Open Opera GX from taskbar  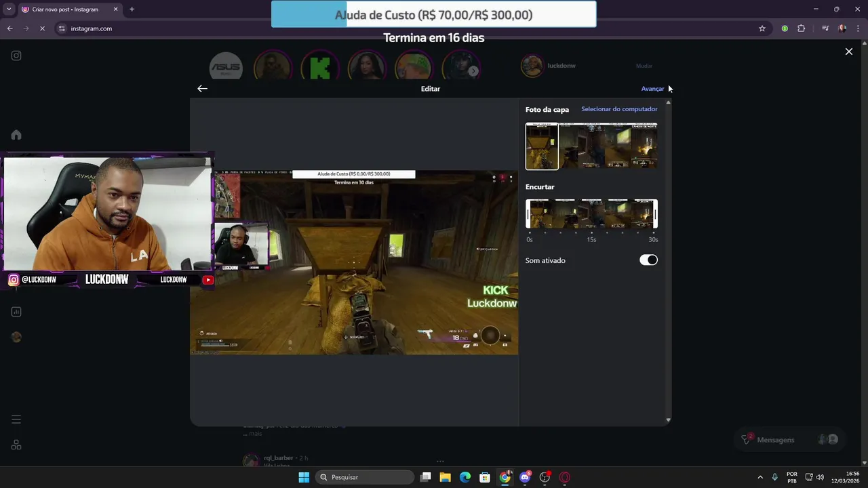click(564, 477)
